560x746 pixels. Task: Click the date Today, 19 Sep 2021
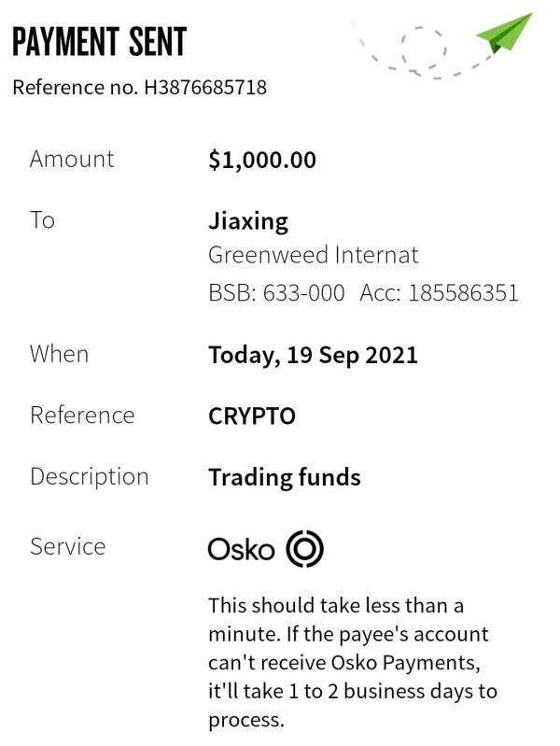click(x=313, y=356)
